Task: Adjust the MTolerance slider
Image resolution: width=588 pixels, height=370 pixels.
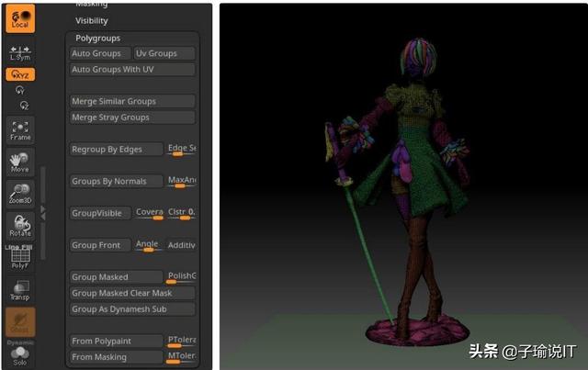Action: pos(182,357)
